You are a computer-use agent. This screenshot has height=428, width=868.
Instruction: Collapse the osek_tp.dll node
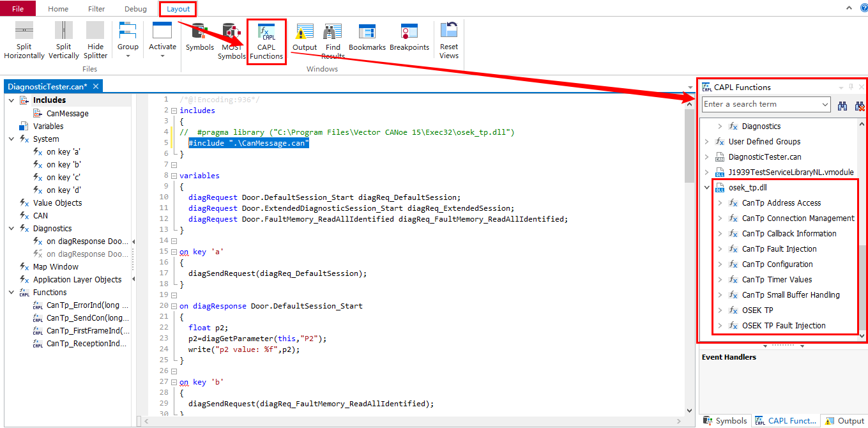[706, 188]
